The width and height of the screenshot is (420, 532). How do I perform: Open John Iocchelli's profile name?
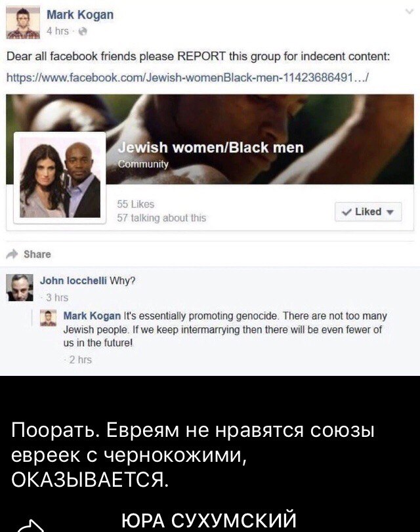(73, 281)
